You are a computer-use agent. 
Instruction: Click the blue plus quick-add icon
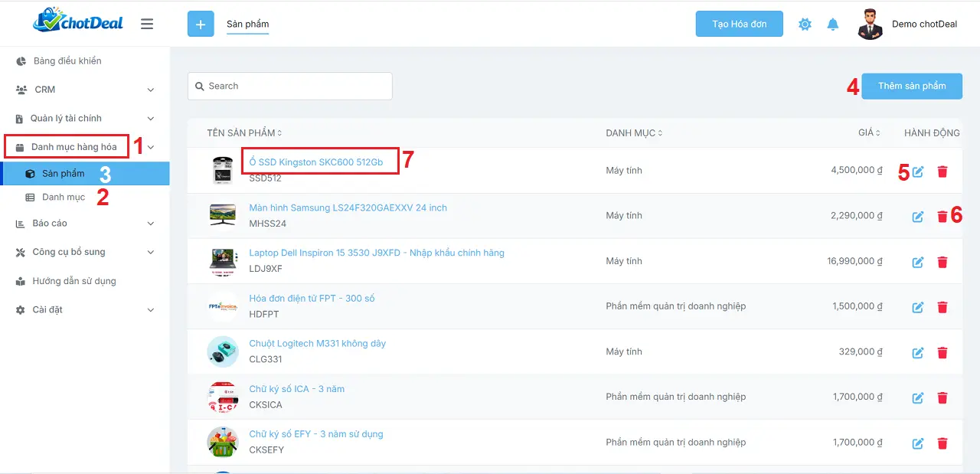pos(201,25)
